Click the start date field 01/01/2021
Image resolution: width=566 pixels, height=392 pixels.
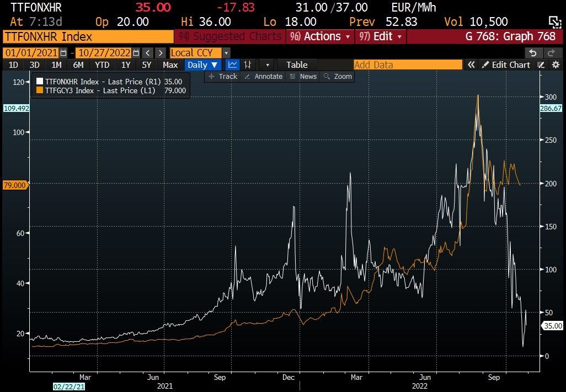pos(31,53)
